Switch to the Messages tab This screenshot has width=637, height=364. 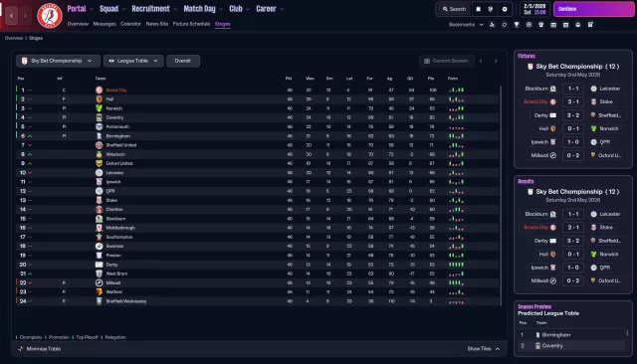[x=105, y=24]
